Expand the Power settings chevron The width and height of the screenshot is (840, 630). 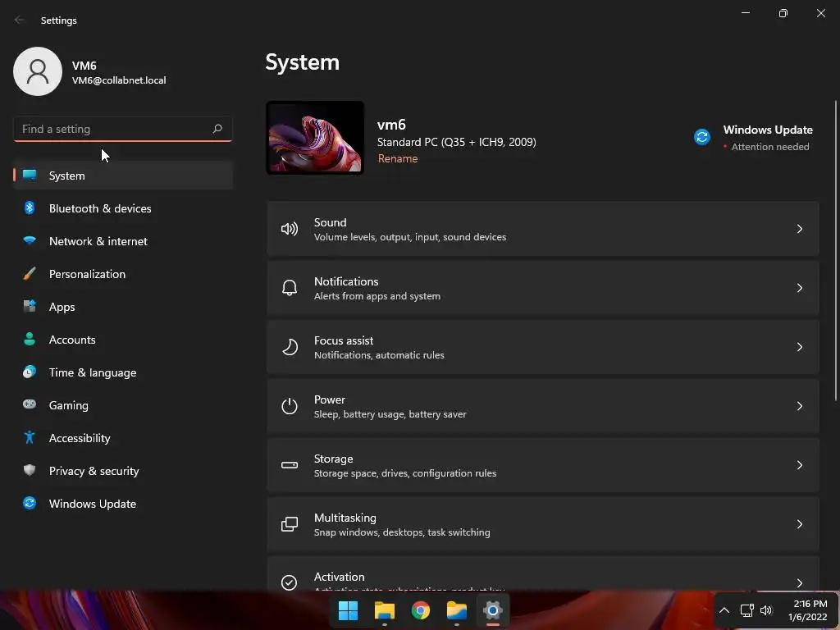pyautogui.click(x=799, y=405)
